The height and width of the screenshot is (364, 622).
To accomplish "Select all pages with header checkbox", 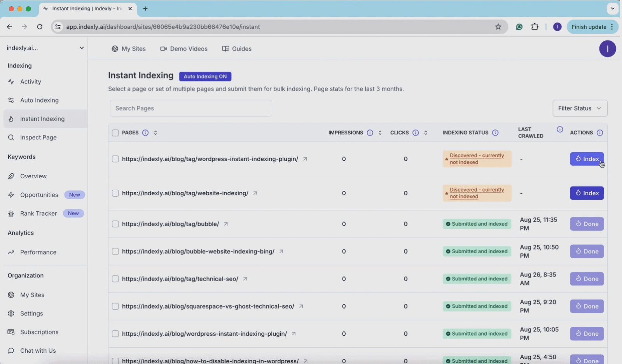I will click(115, 133).
